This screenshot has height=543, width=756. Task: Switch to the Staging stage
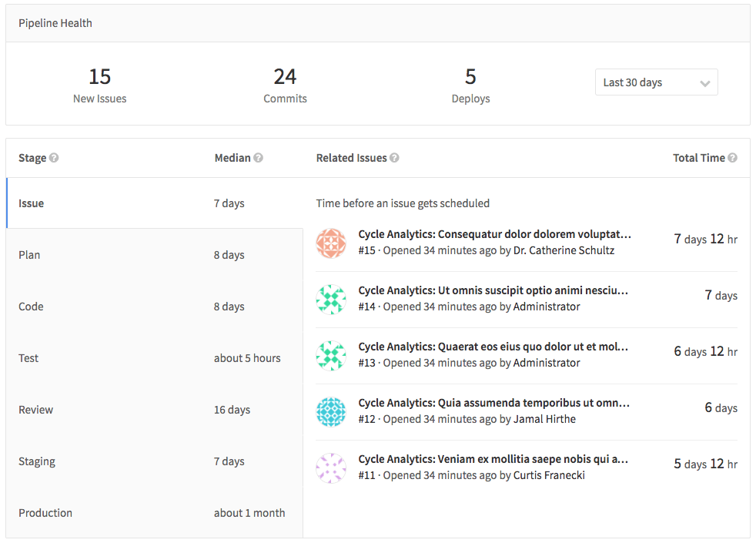tap(37, 461)
